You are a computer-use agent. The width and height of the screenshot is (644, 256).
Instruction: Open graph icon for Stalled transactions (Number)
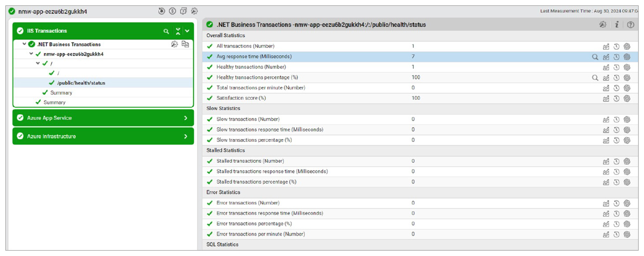(606, 162)
